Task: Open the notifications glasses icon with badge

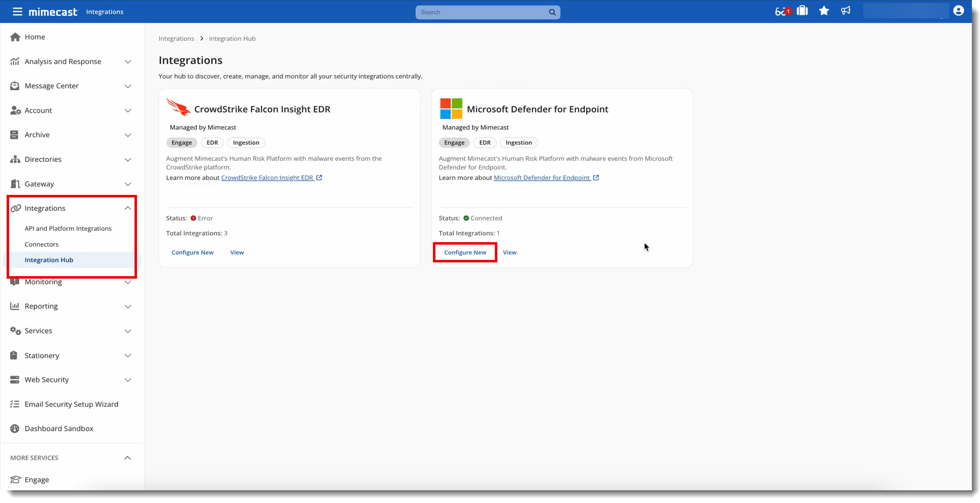Action: tap(782, 11)
